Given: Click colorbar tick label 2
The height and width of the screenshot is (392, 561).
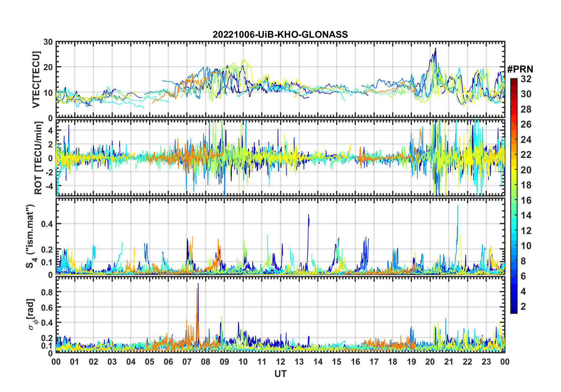Looking at the screenshot, I should 523,307.
